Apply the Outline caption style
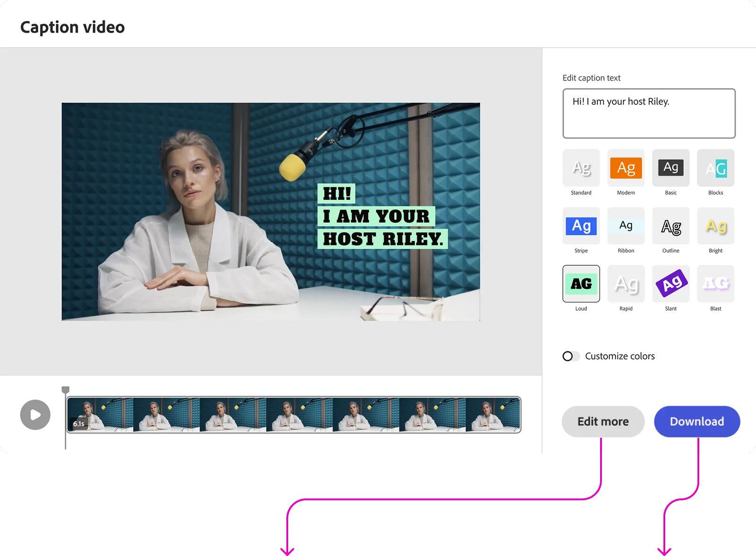Image resolution: width=756 pixels, height=556 pixels. (x=670, y=226)
